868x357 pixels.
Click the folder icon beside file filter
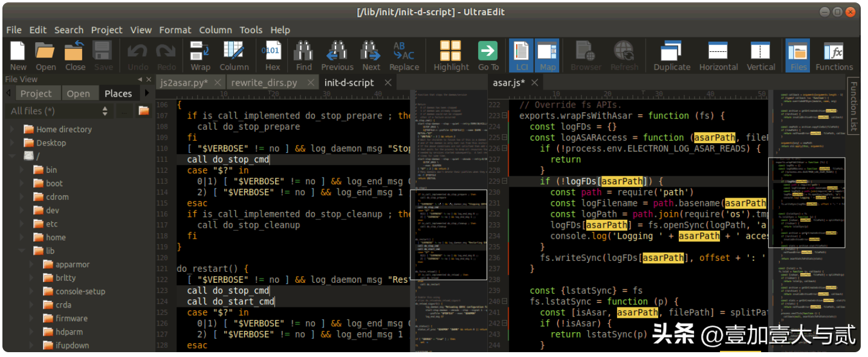pos(144,111)
